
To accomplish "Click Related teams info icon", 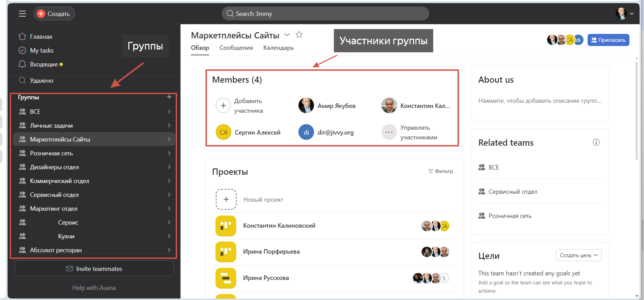I will tap(596, 142).
